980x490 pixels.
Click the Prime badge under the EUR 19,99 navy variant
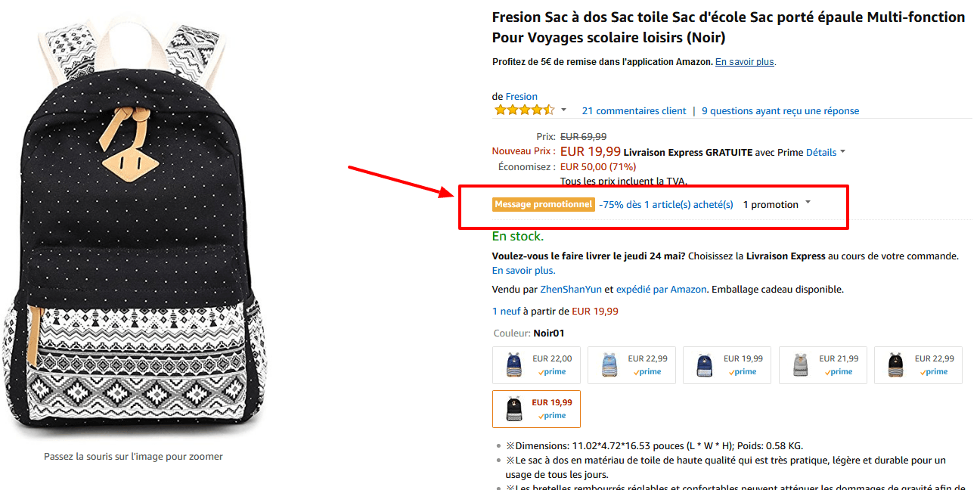tap(743, 371)
